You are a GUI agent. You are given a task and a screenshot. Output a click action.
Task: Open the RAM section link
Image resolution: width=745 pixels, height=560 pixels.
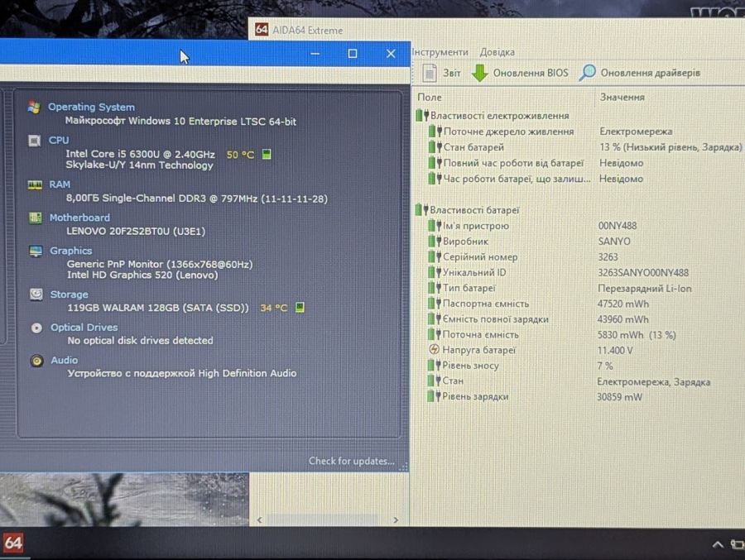click(60, 184)
